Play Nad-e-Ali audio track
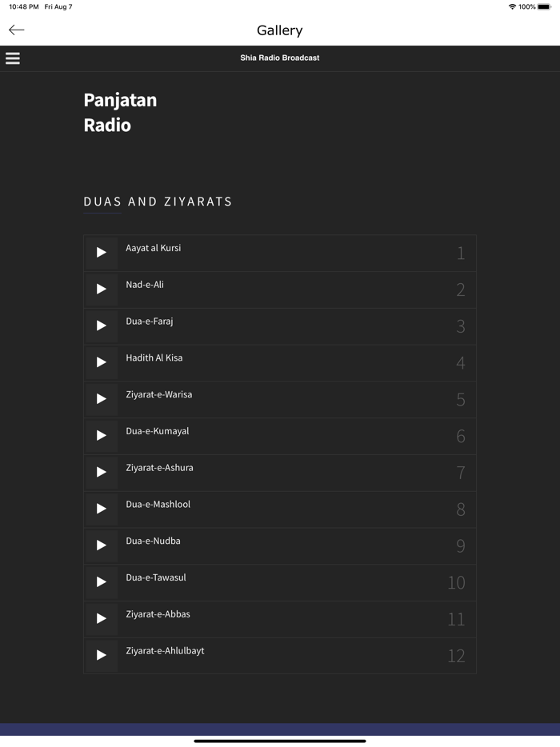The width and height of the screenshot is (560, 747). point(101,290)
